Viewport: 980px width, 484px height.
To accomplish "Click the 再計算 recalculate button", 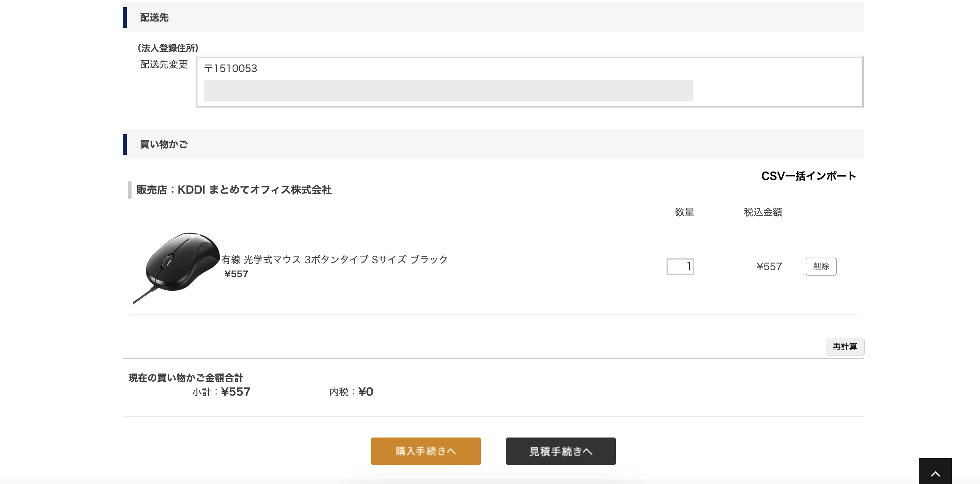I will point(845,346).
